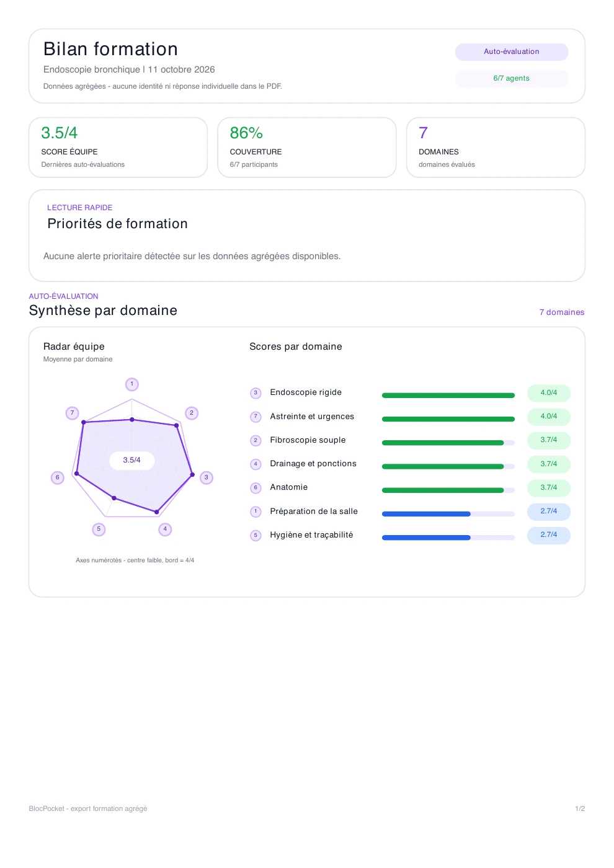Click radar axis marker number 1
614x868 pixels.
coord(132,384)
